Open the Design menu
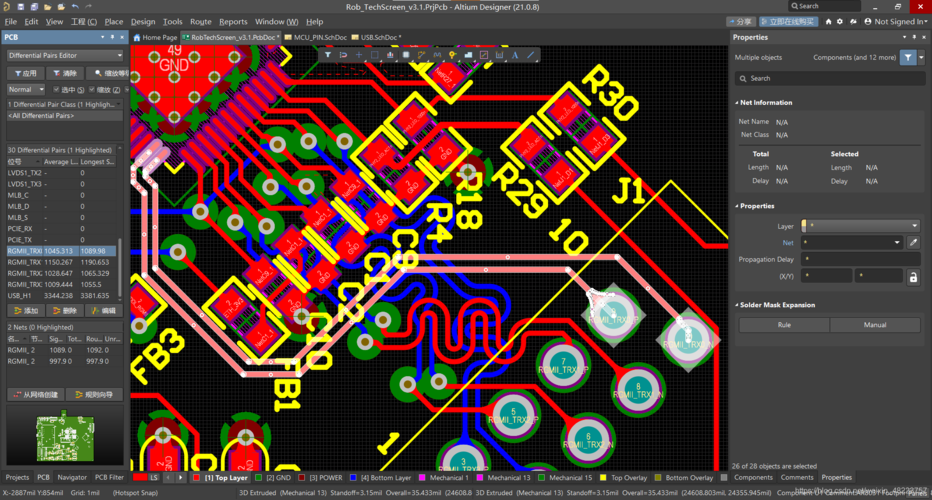Screen dimensions: 932x500 click(x=143, y=21)
